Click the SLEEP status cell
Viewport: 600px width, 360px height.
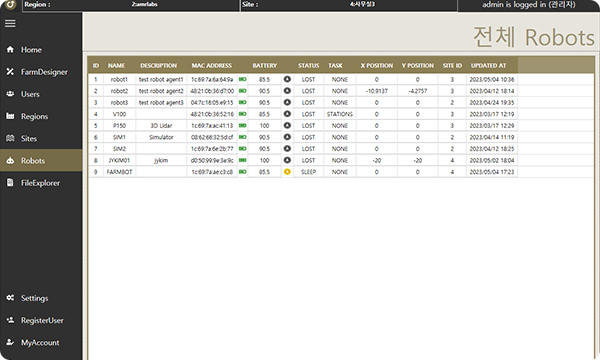[x=308, y=172]
